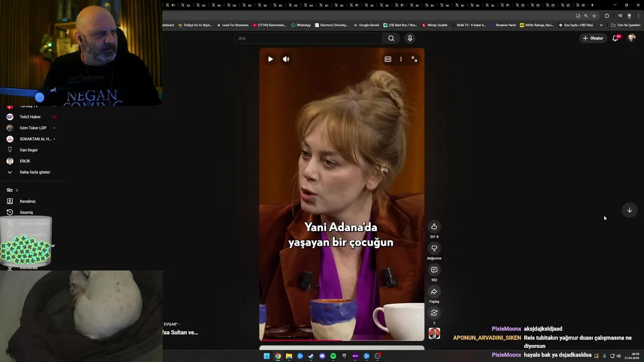Open Türkiye'nin En Büyü... bookmark
The height and width of the screenshot is (362, 644).
pos(195,25)
